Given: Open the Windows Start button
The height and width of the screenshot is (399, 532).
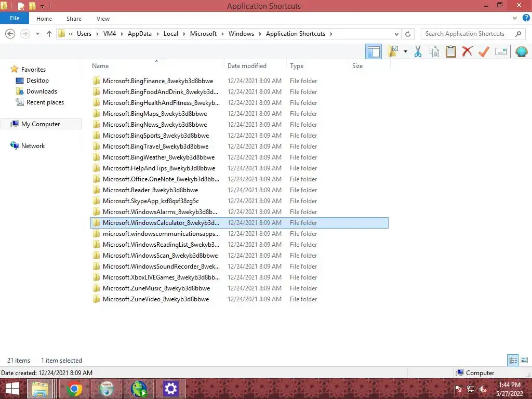Looking at the screenshot, I should [x=12, y=389].
